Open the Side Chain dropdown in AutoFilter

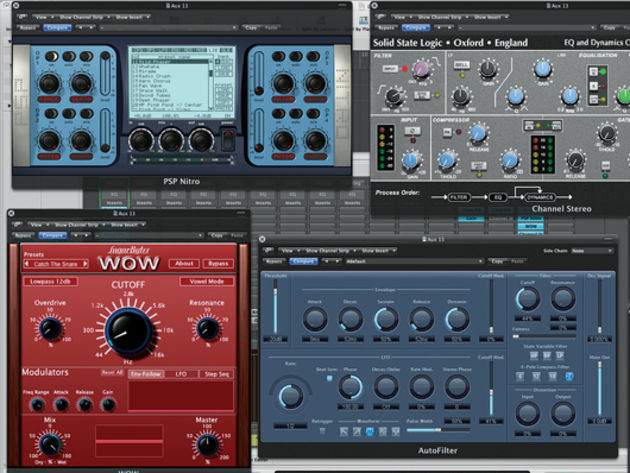click(x=592, y=251)
